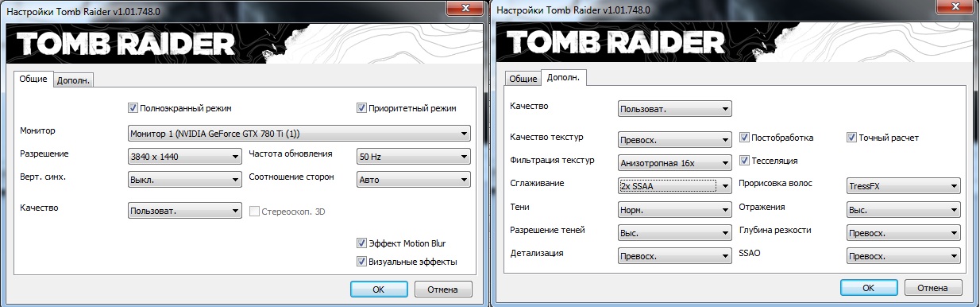Click Отмена in the right window
Image resolution: width=980 pixels, height=307 pixels.
(x=933, y=287)
